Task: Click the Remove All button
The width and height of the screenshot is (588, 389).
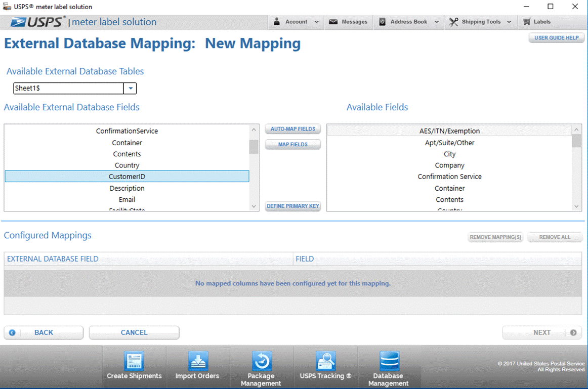Action: pos(555,237)
